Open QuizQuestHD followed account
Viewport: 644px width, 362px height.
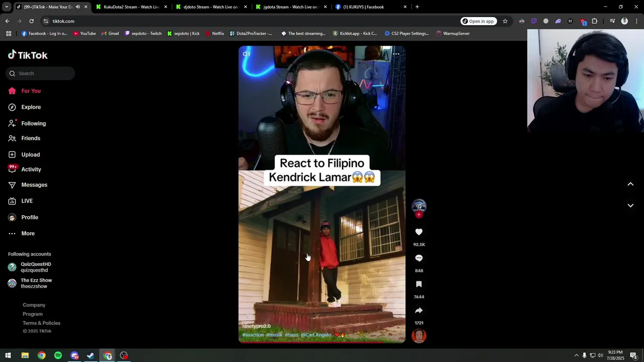point(30,267)
